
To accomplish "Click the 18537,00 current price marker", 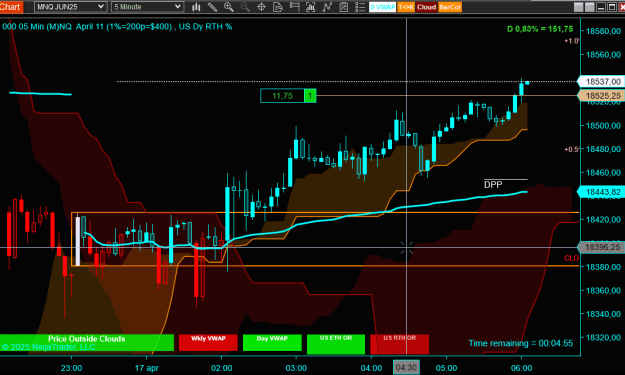I will 602,82.
